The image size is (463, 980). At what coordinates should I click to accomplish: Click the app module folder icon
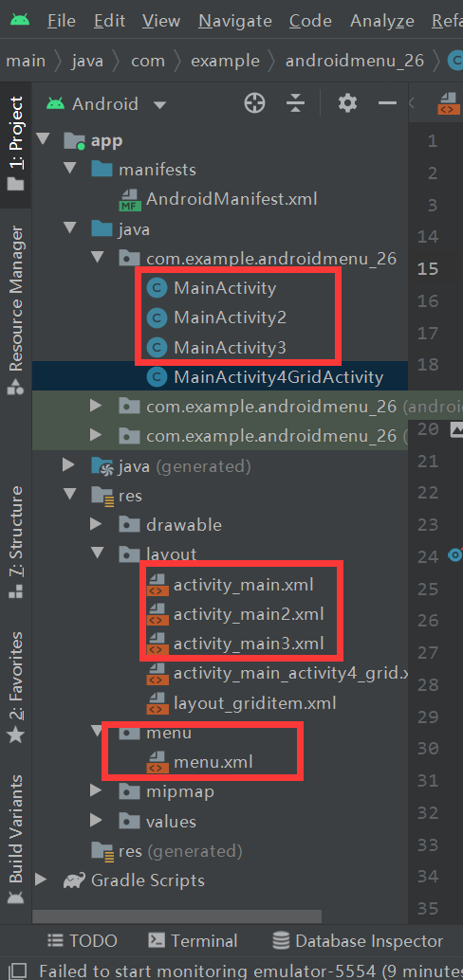[74, 140]
